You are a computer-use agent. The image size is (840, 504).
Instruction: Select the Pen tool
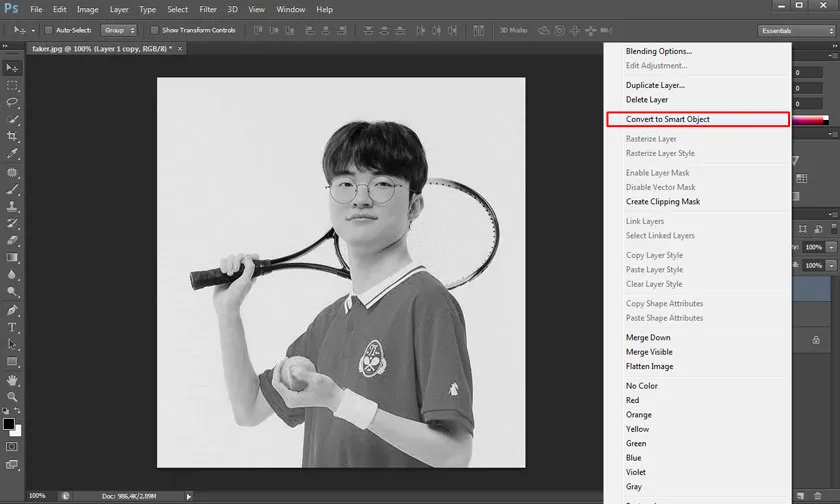click(x=12, y=310)
